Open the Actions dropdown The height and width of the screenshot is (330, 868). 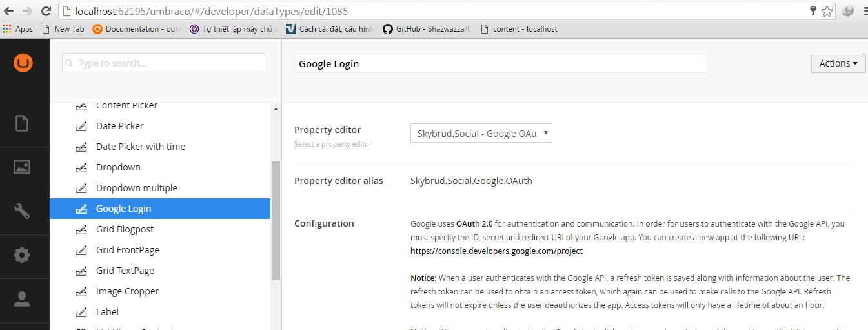(x=838, y=63)
